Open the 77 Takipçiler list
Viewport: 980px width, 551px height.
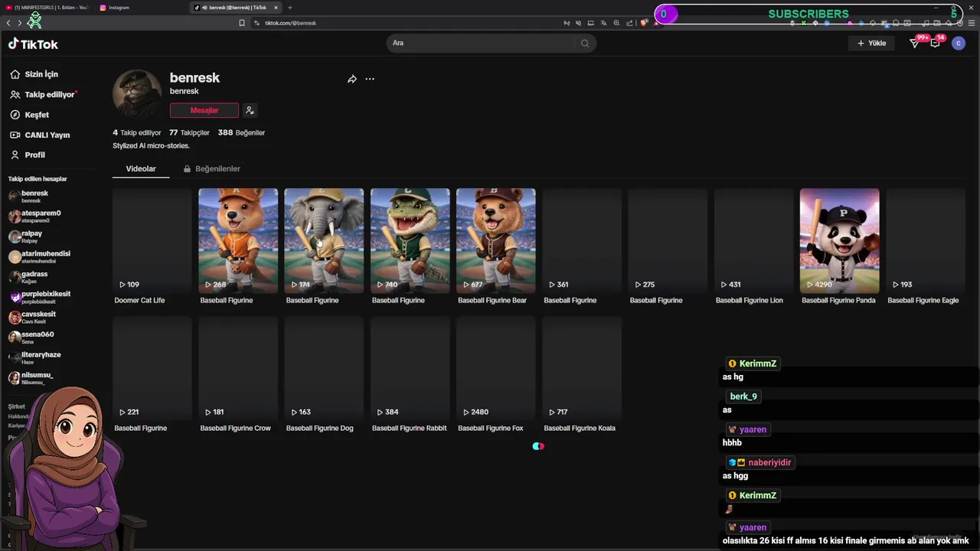189,132
